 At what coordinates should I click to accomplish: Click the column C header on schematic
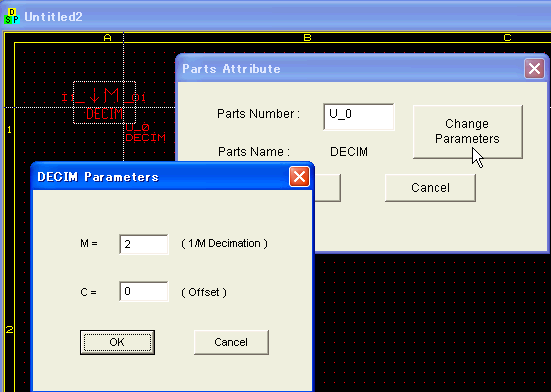(x=507, y=38)
